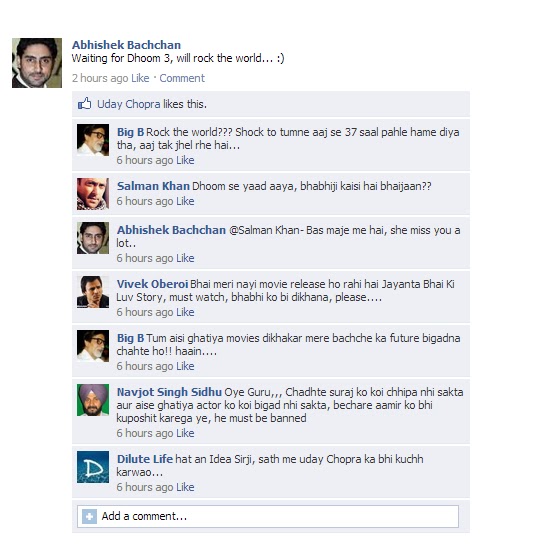Open Abhishek Bachchan name in post header
Screen dimensions: 545x547
pos(126,45)
